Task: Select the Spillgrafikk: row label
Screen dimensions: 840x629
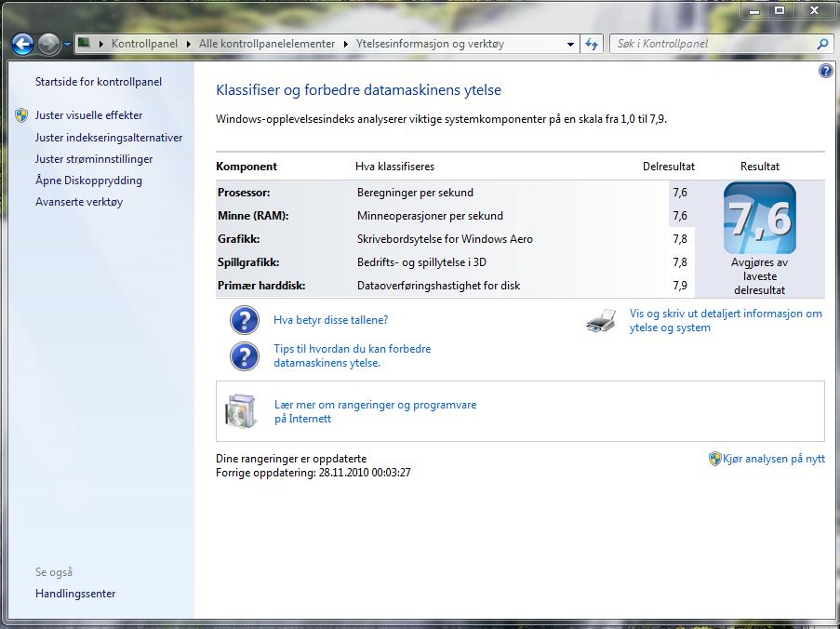Action: [x=248, y=262]
